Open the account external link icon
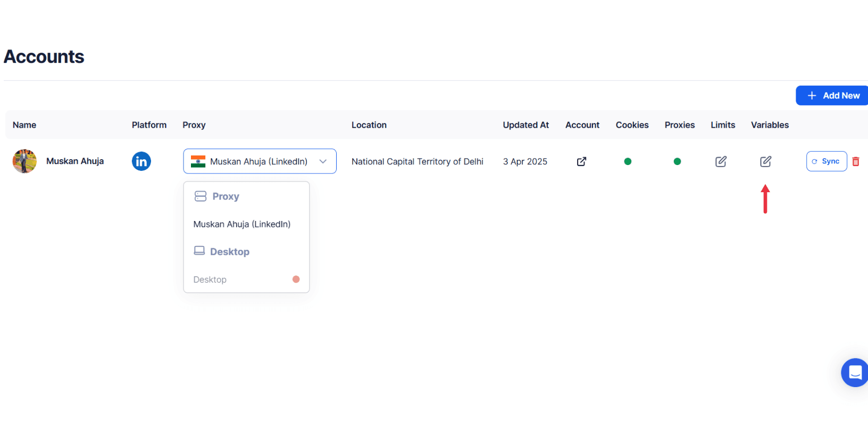Image resolution: width=868 pixels, height=427 pixels. (582, 161)
